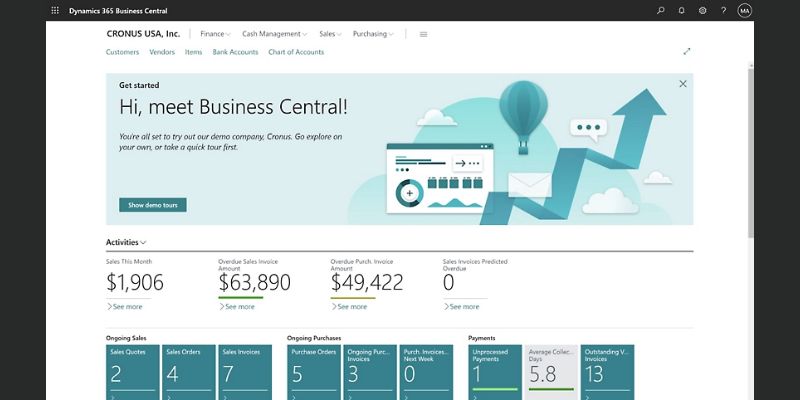Open the notifications bell icon
This screenshot has height=400, width=800.
point(682,10)
